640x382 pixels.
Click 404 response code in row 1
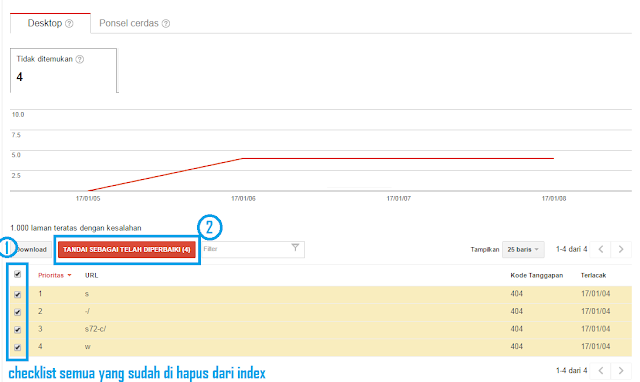click(x=516, y=294)
